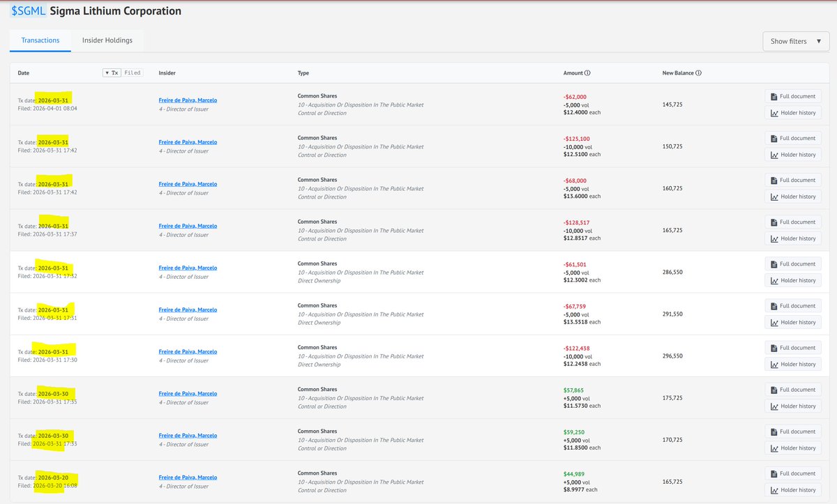Click Filed: 2026-03-20 16:08 timestamp

point(47,485)
